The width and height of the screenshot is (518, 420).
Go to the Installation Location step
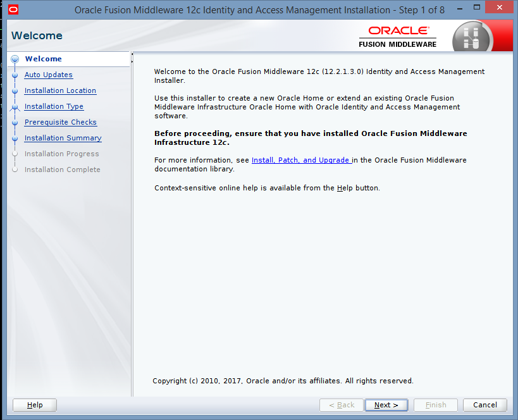pos(61,90)
